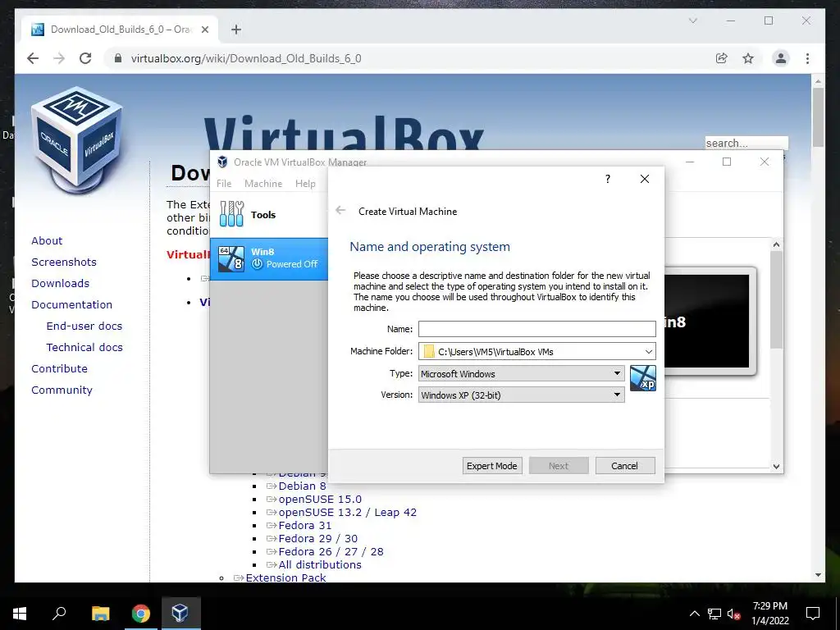The height and width of the screenshot is (630, 840).
Task: Open the Downloads sidebar link
Action: pos(60,283)
